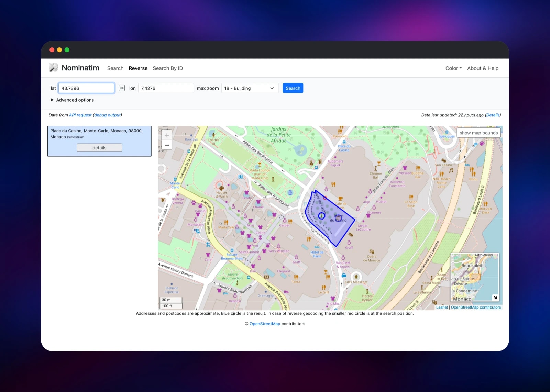Click the Cartier shop icon
Image resolution: width=550 pixels, height=392 pixels.
(x=285, y=221)
